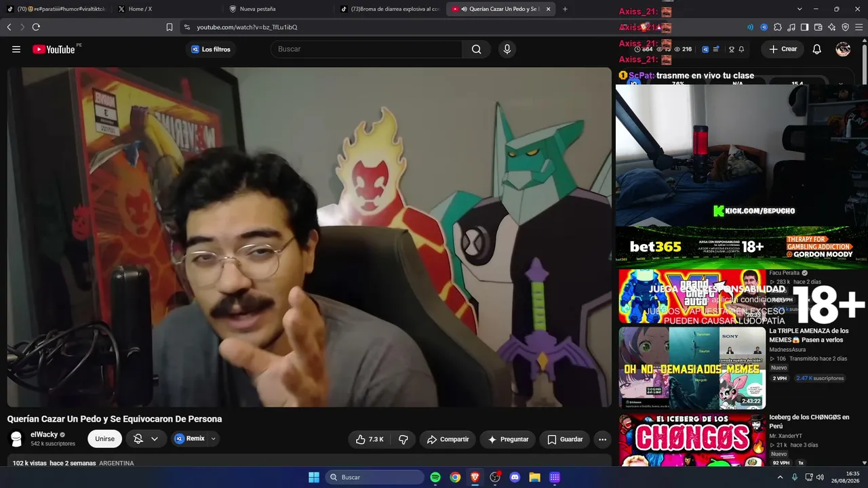Dislike the video with thumbs down
Screen dimensions: 868x488
[403, 439]
